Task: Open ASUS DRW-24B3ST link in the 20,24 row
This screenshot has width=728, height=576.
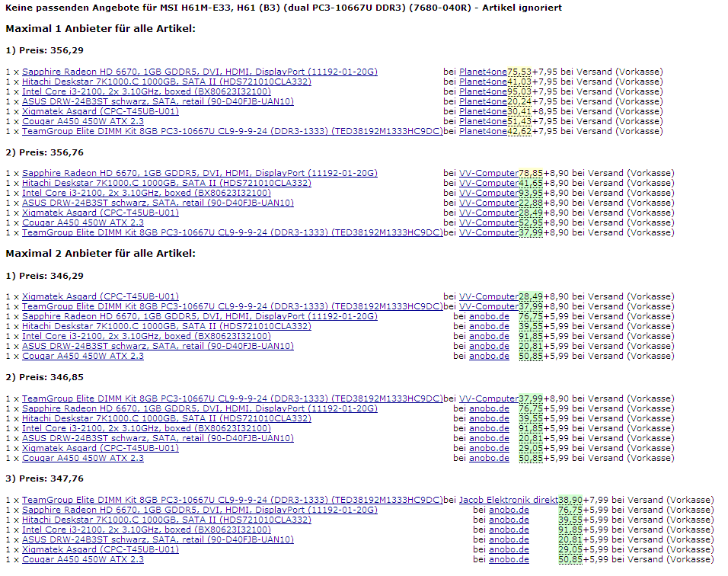Action: coord(158,101)
